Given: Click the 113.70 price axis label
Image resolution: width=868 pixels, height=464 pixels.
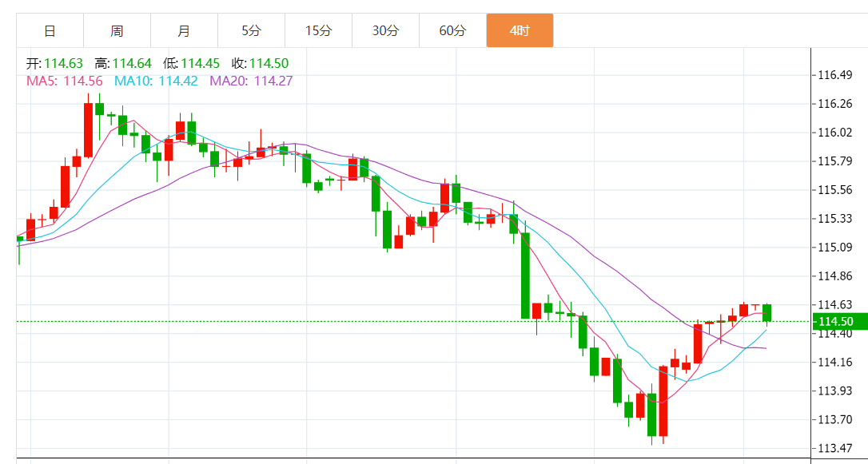Looking at the screenshot, I should pyautogui.click(x=837, y=420).
